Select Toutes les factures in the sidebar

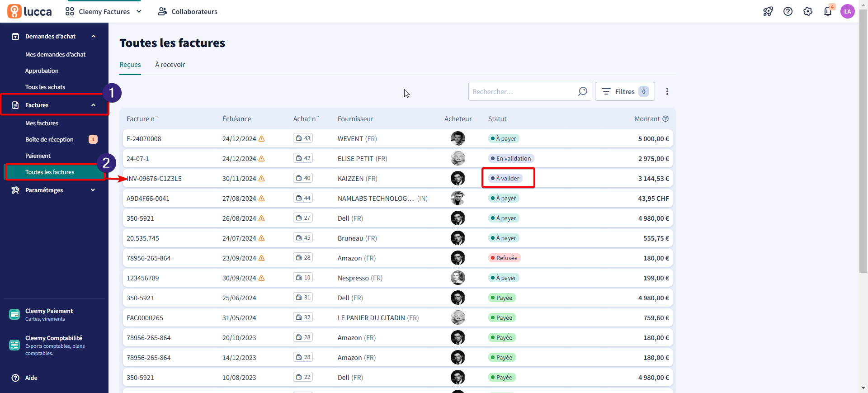[54, 172]
